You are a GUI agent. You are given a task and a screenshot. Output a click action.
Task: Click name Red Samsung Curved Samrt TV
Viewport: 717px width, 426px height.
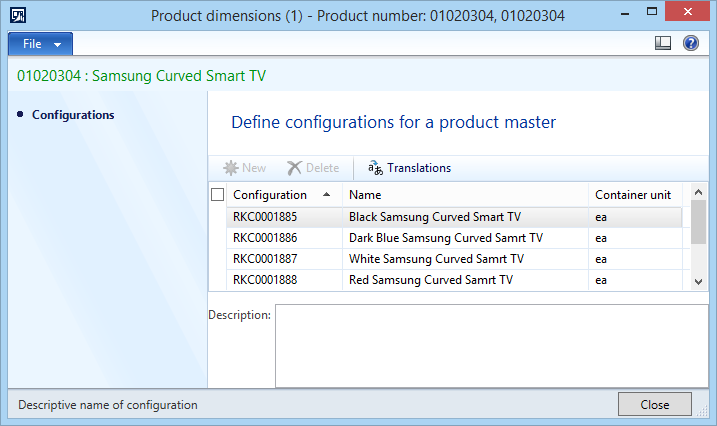click(465, 280)
